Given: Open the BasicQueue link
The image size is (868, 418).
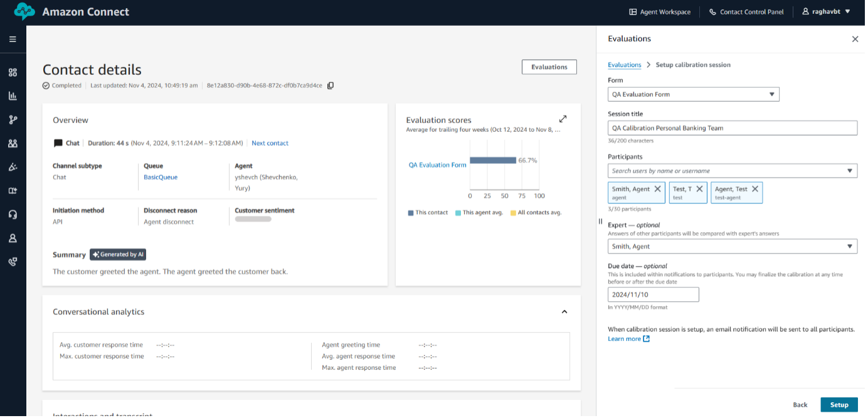Looking at the screenshot, I should (x=161, y=177).
